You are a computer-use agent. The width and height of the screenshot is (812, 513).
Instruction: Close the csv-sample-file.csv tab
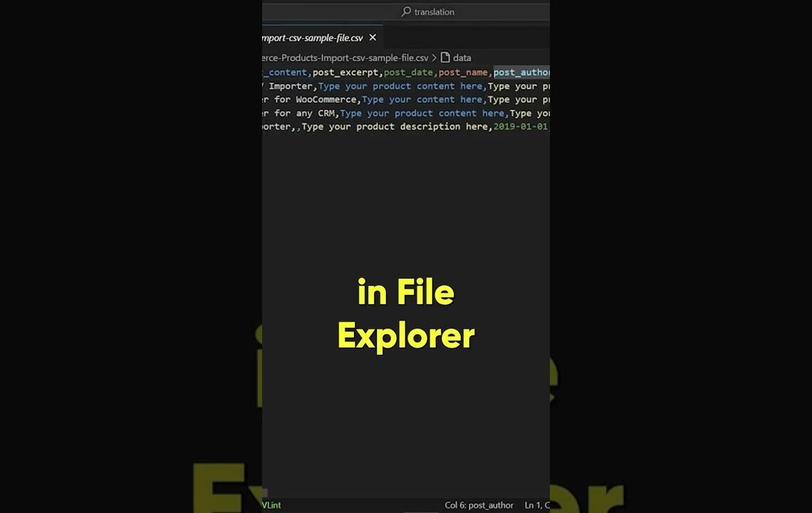[x=373, y=37]
